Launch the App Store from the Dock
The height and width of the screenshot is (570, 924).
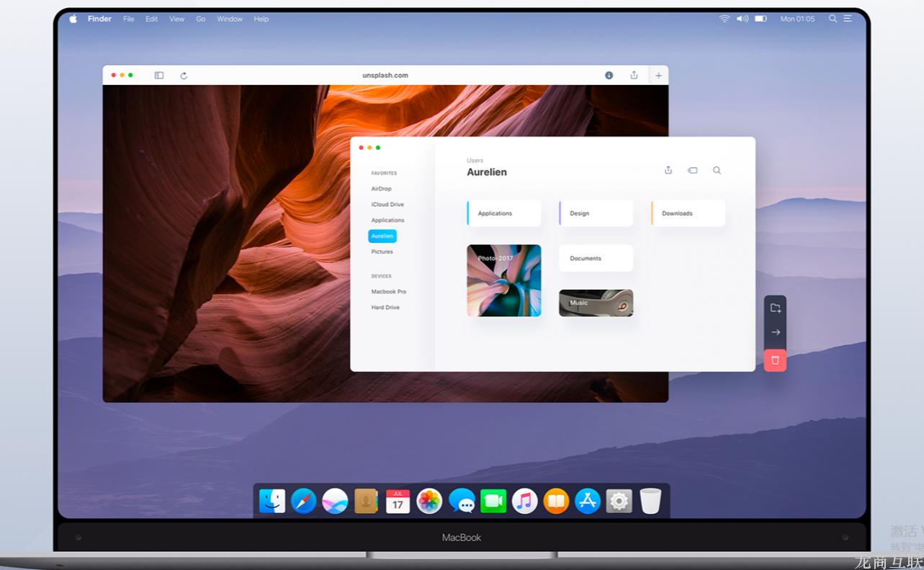[x=588, y=501]
